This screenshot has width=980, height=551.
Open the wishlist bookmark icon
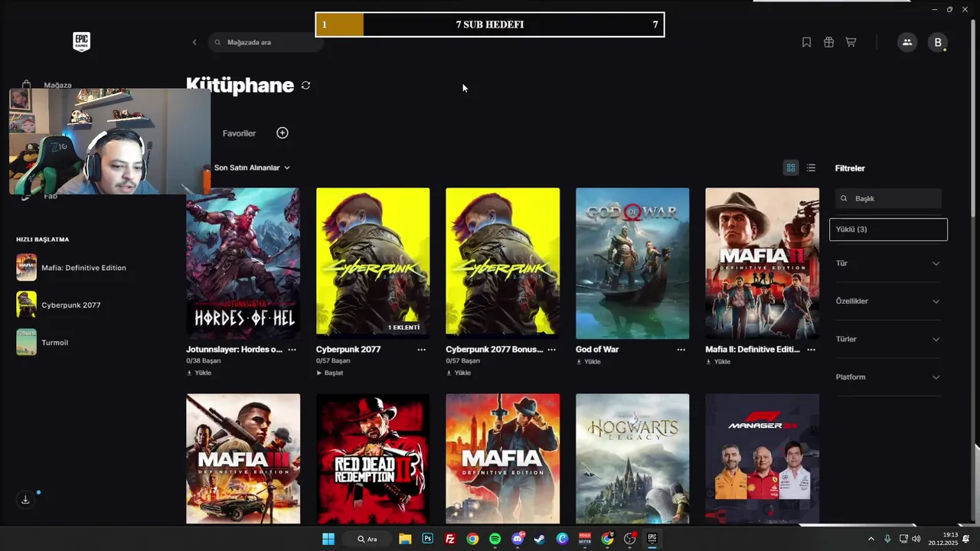[806, 42]
